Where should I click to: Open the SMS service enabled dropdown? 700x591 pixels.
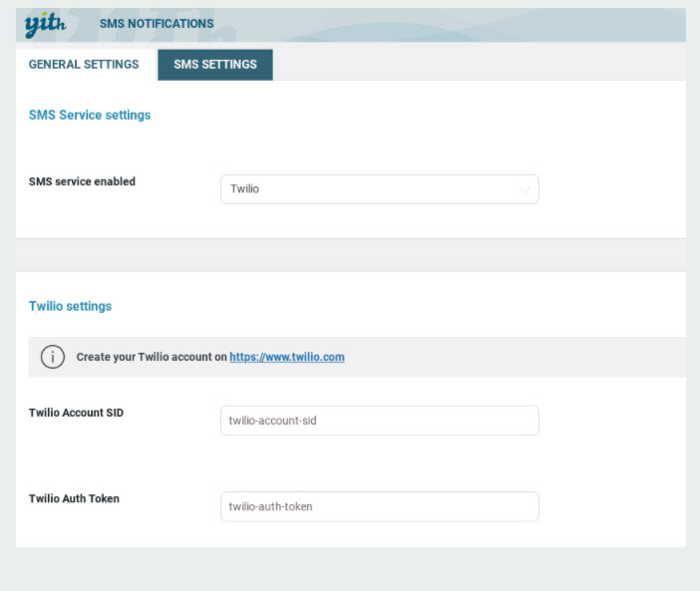380,189
